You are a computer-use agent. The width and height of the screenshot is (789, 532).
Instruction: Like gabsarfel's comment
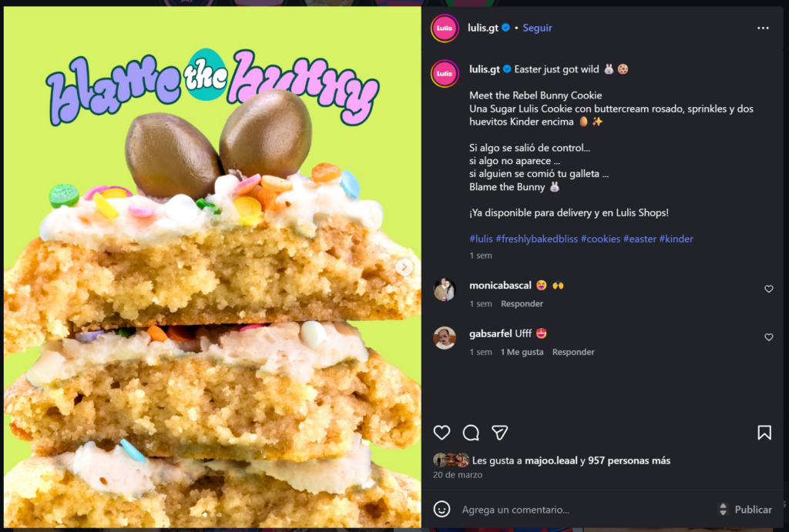tap(769, 337)
